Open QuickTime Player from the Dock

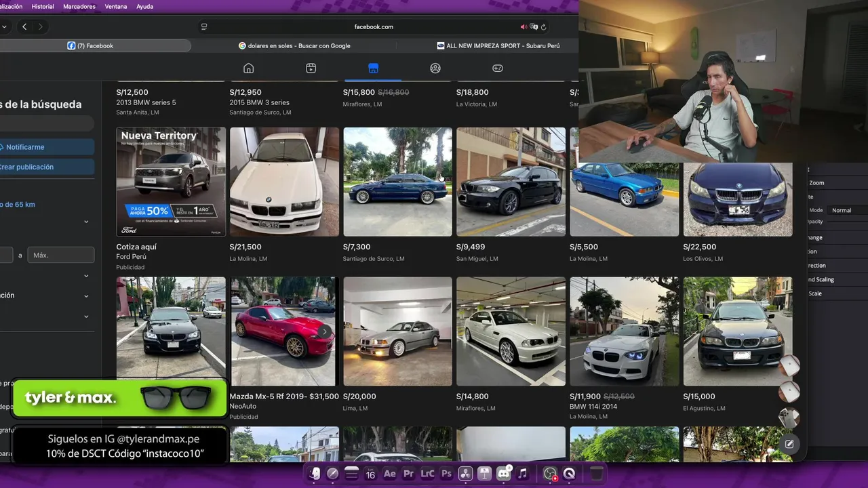569,474
